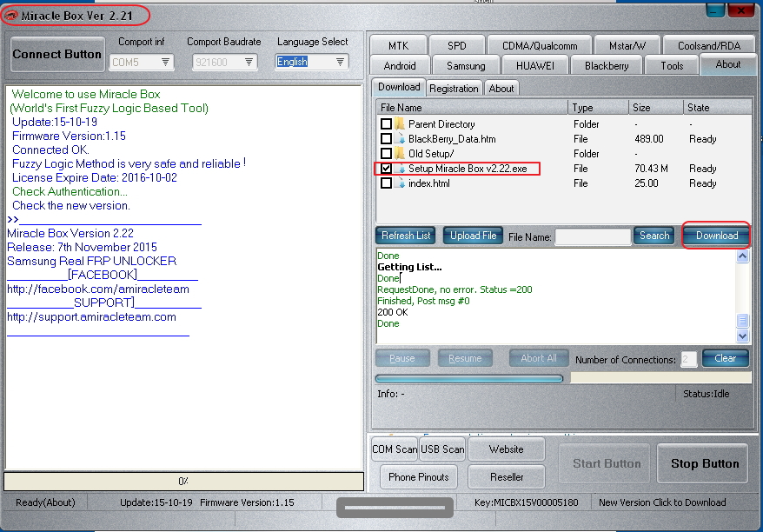This screenshot has height=532, width=763.
Task: Open the Website button
Action: pyautogui.click(x=506, y=449)
